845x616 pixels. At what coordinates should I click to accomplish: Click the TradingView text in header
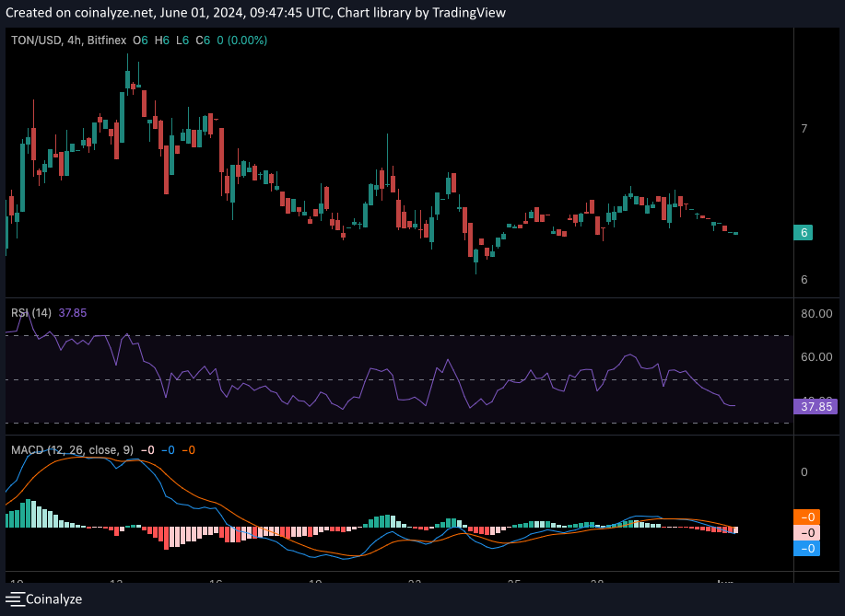[x=466, y=13]
